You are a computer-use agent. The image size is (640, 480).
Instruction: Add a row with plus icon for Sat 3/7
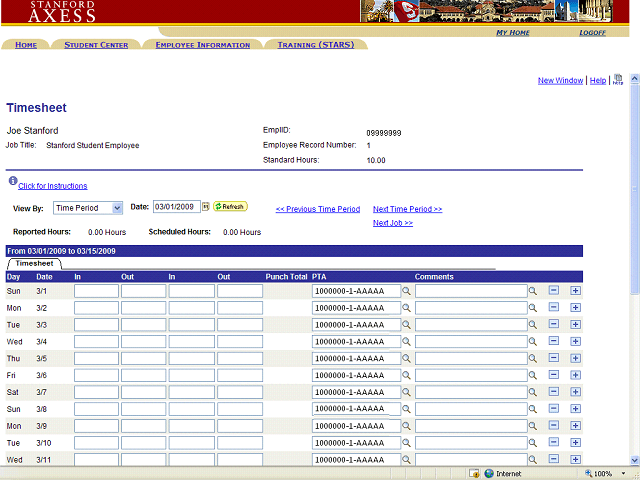(x=575, y=393)
